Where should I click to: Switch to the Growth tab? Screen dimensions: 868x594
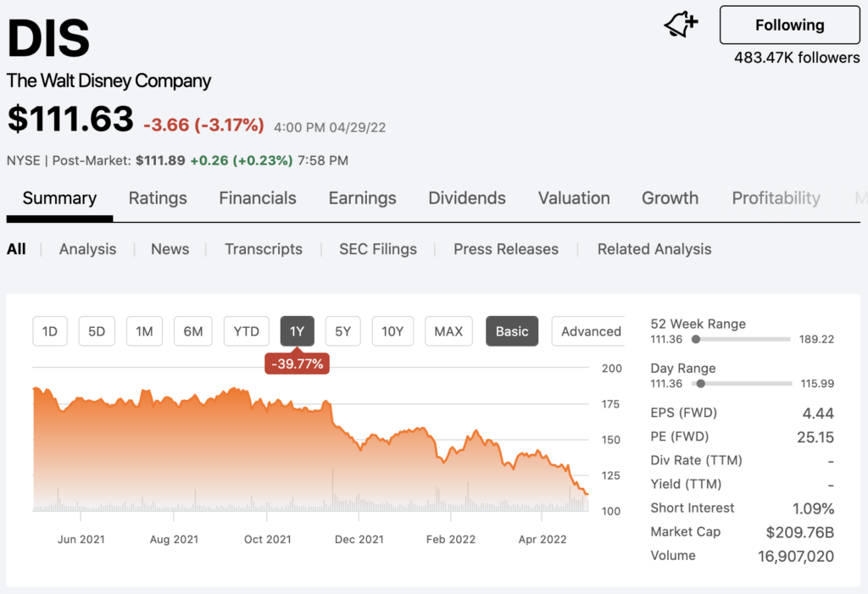[x=670, y=198]
